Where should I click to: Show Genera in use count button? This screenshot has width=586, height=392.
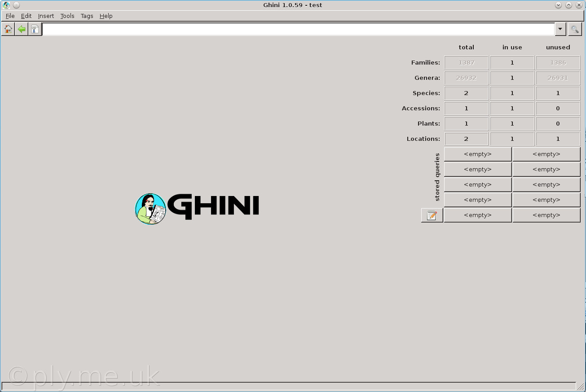coord(512,78)
